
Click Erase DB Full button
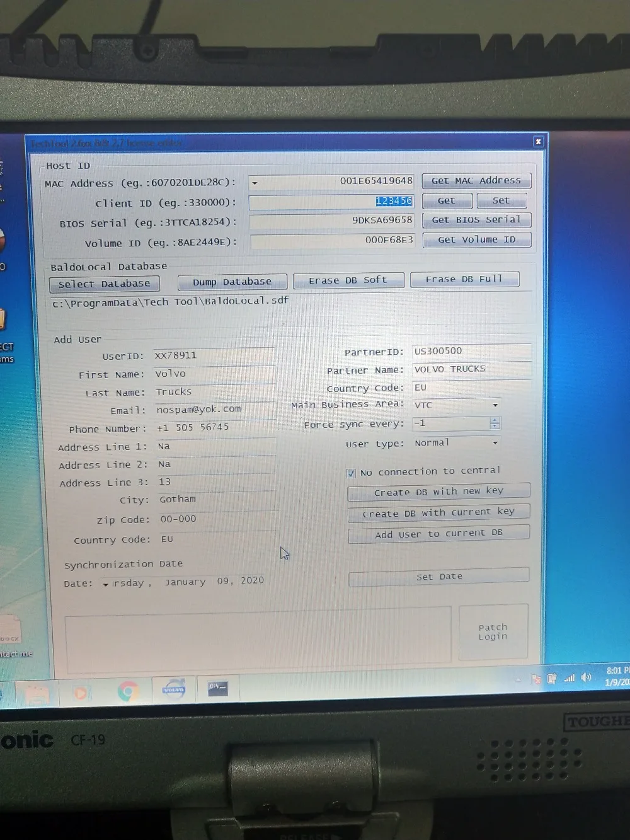(x=464, y=279)
